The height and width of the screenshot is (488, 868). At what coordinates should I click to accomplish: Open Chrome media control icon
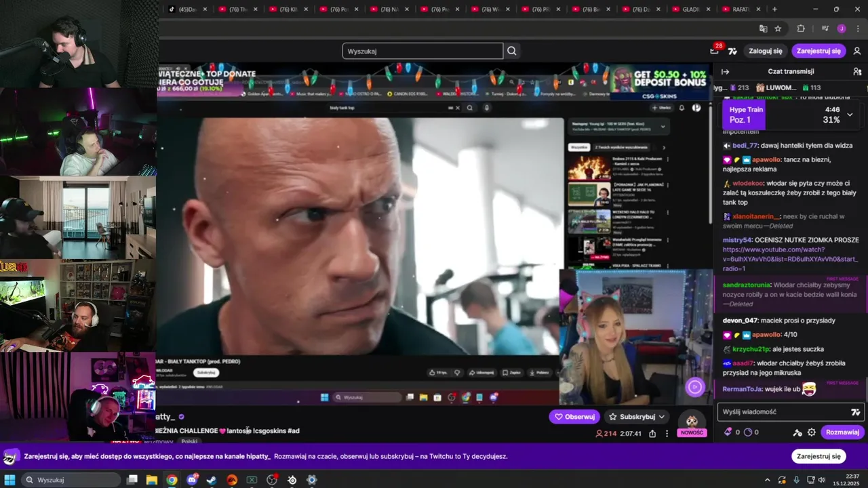825,28
